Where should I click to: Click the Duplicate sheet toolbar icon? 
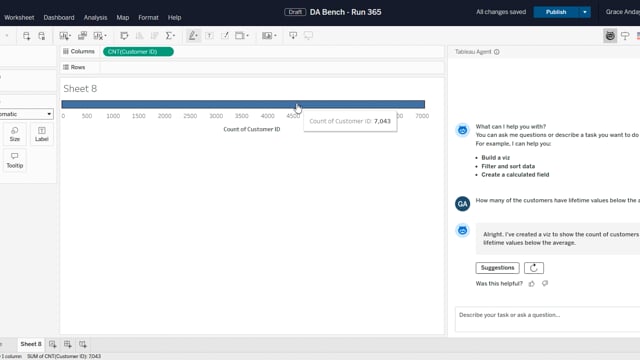coord(82,36)
